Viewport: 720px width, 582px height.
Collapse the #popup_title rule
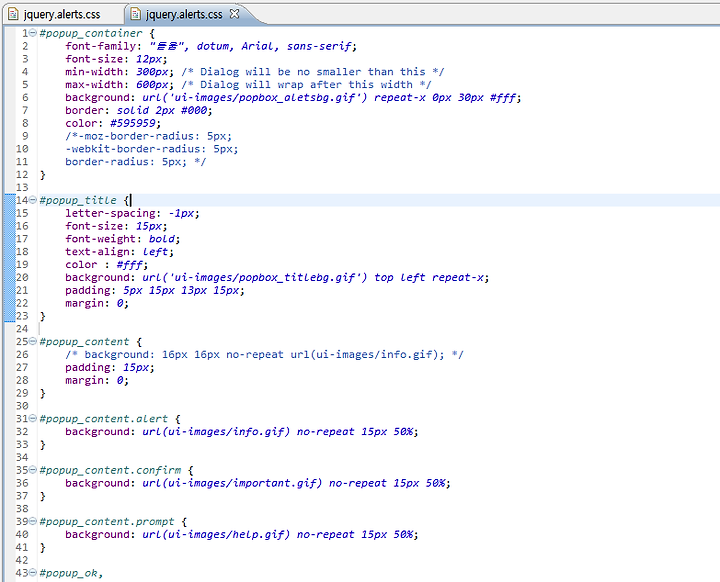tap(33, 200)
